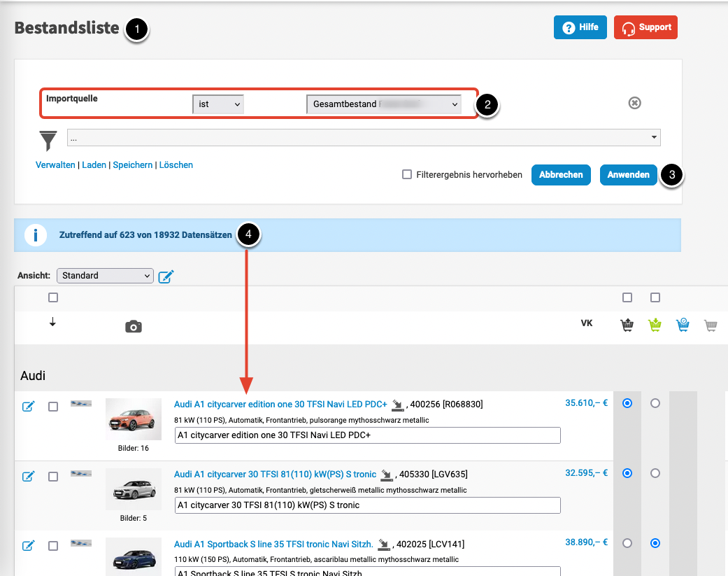Viewport: 728px width, 576px height.
Task: Select second radio button for A1 citycarver edition one
Action: (655, 403)
